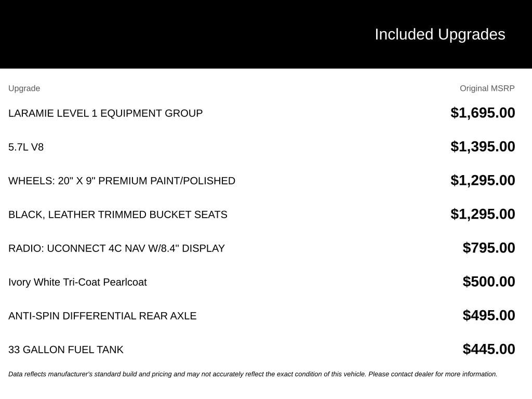Select Ivory White Tri-Coat Pearlcoat item
Viewport: 532px width, 399px height.
click(77, 282)
